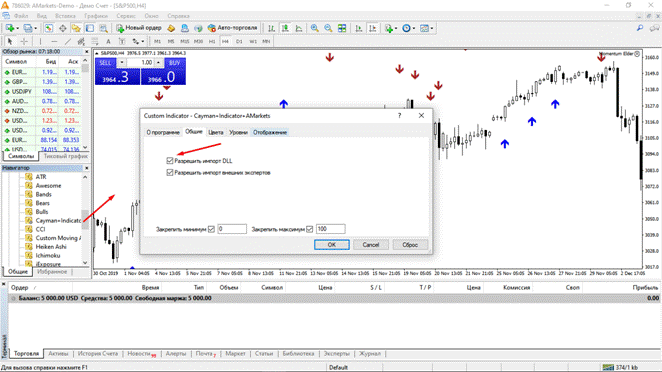Viewport: 662px width, 372px height.
Task: Toggle Авто-торговля in the toolbar
Action: [232, 28]
